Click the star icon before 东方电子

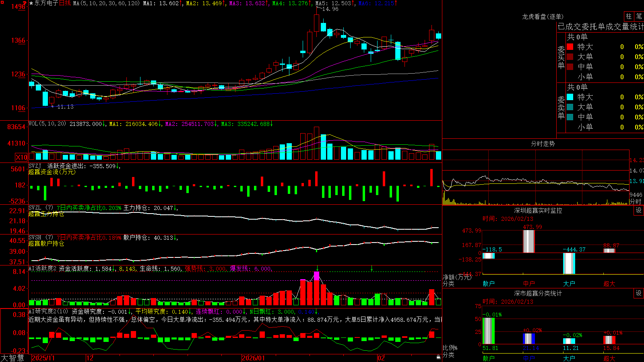click(x=31, y=3)
